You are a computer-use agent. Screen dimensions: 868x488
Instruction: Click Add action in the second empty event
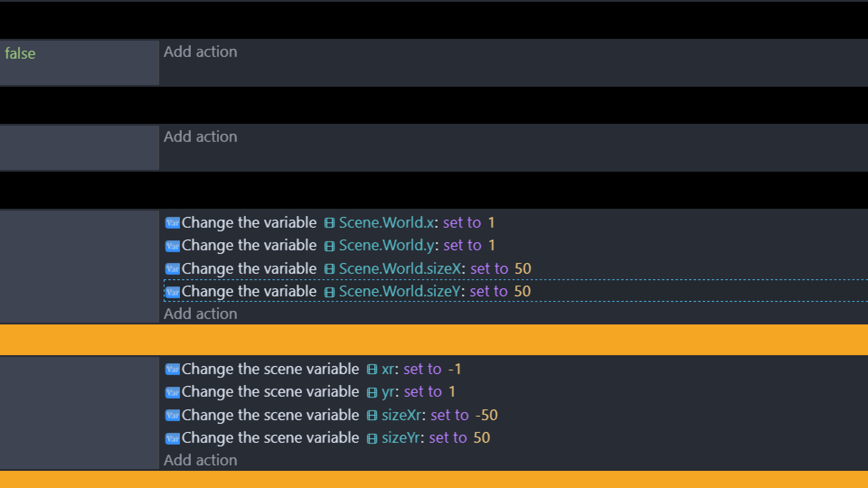tap(200, 137)
